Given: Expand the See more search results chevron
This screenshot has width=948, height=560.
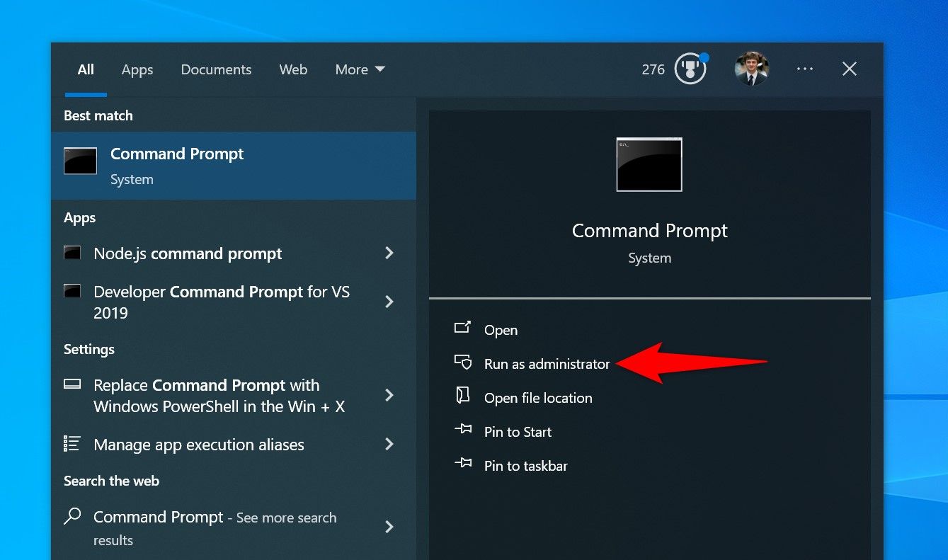Looking at the screenshot, I should [x=389, y=527].
